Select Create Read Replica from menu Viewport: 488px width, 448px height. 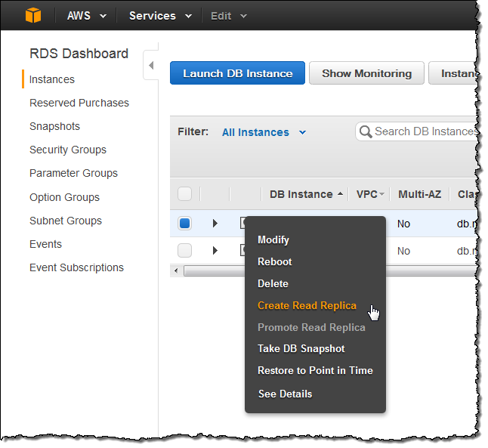[x=307, y=305]
